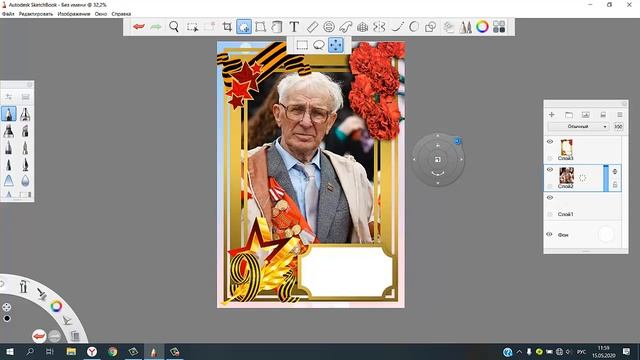Image resolution: width=640 pixels, height=360 pixels.
Task: Click the red undo button in lagoon
Action: point(39,336)
